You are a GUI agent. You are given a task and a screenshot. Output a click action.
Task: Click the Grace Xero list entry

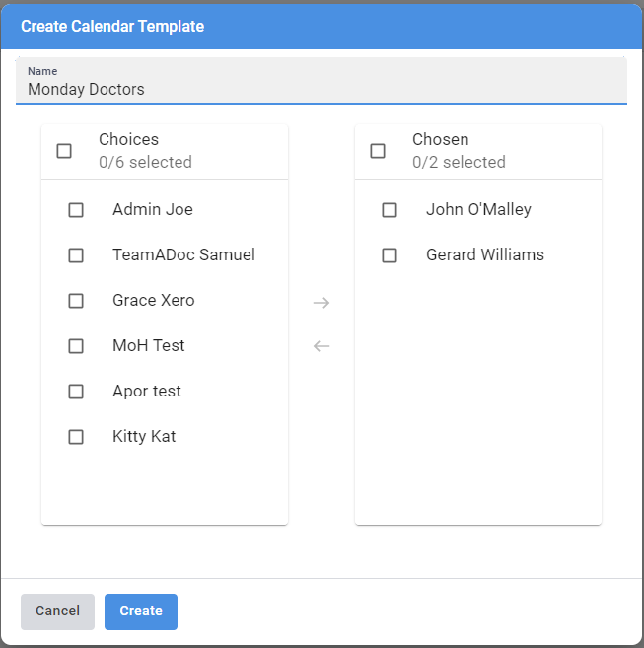154,301
